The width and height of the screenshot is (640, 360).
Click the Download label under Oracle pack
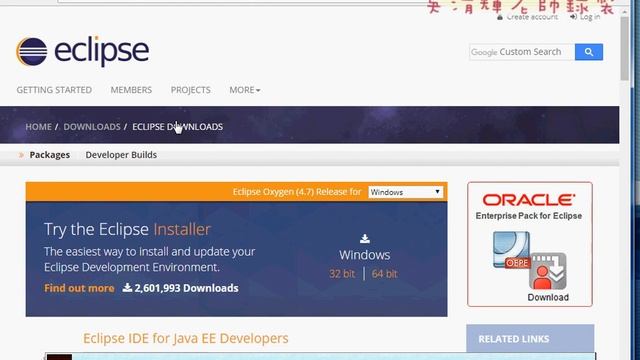tap(548, 297)
